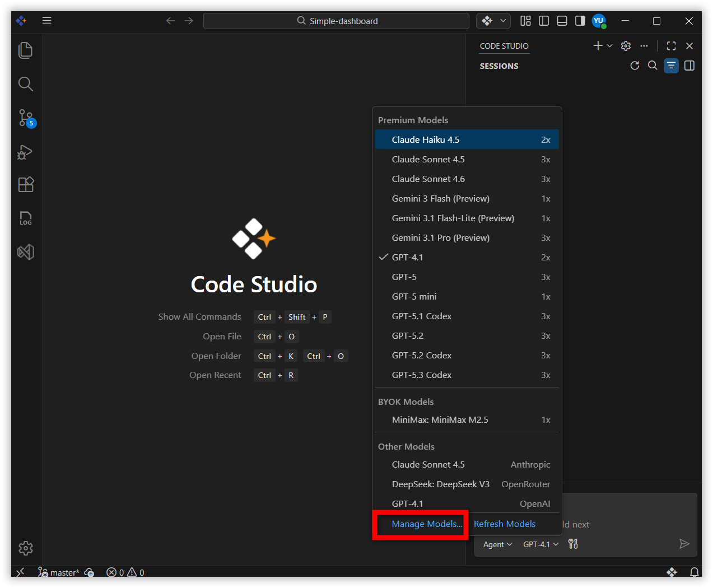Open the Extensions view

26,185
